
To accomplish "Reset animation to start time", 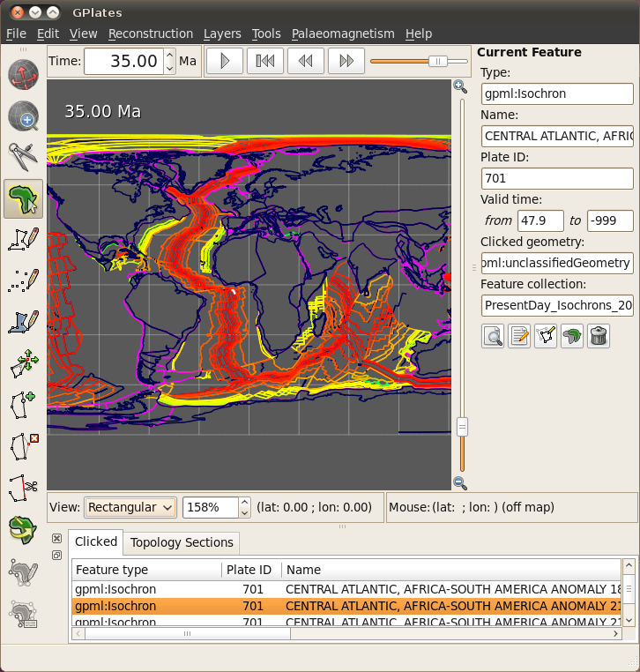I will click(265, 61).
